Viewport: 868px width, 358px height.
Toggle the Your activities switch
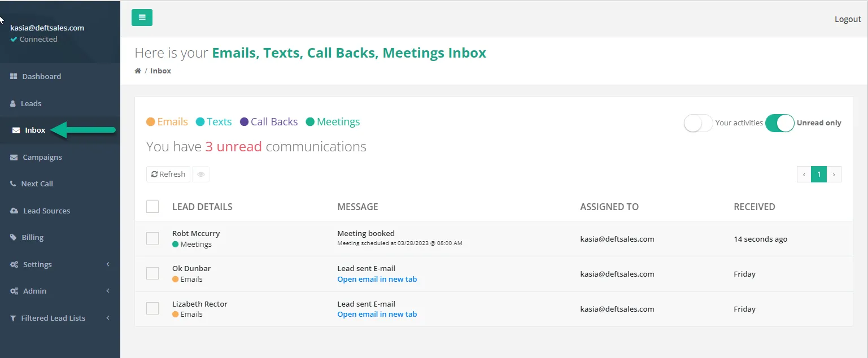(x=698, y=123)
